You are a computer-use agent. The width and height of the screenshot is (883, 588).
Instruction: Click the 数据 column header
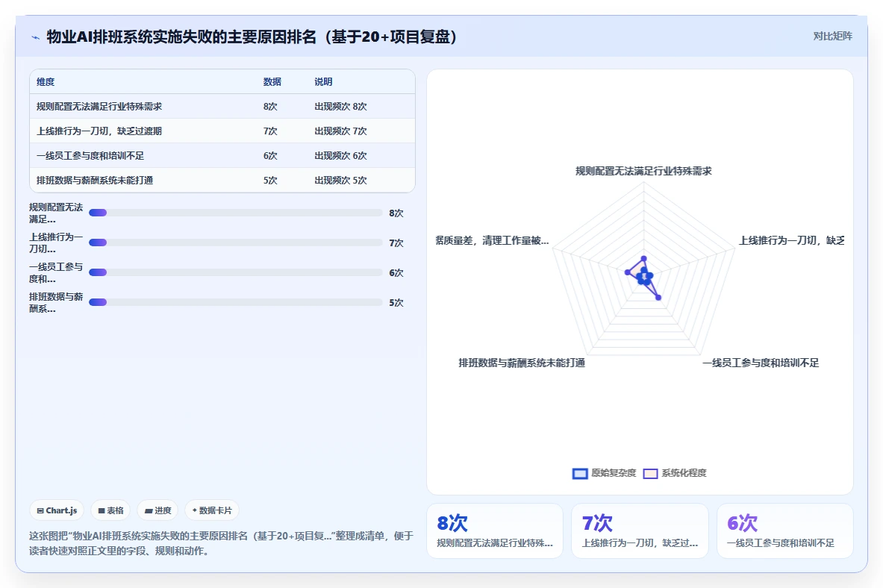272,81
